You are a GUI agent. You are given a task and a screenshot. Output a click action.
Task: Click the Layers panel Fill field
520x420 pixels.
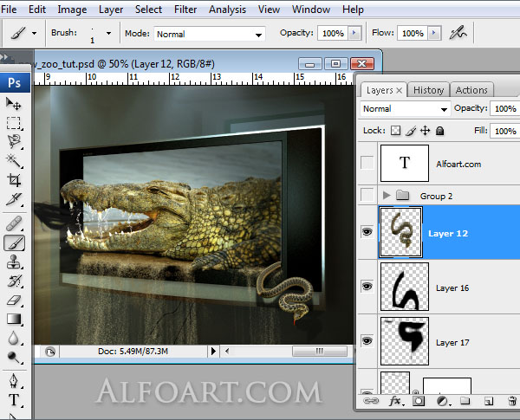[504, 131]
